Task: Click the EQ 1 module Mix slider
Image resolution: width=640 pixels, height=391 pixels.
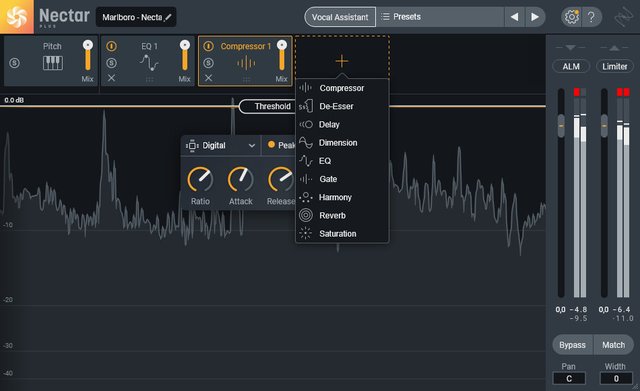Action: 185,56
